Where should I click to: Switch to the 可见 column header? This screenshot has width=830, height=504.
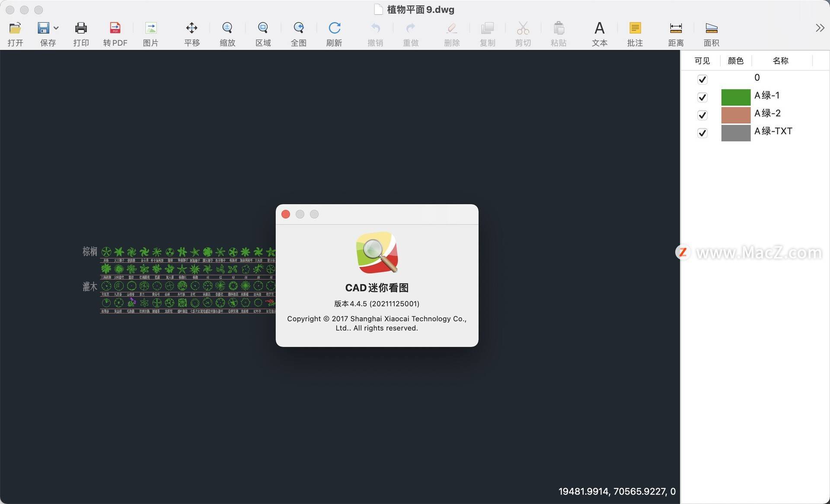coord(702,60)
